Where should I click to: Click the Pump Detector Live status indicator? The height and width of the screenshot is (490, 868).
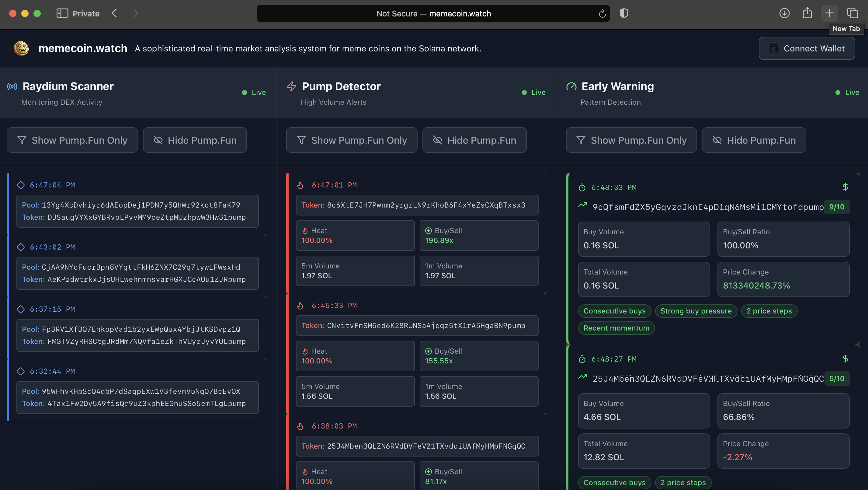pyautogui.click(x=533, y=93)
